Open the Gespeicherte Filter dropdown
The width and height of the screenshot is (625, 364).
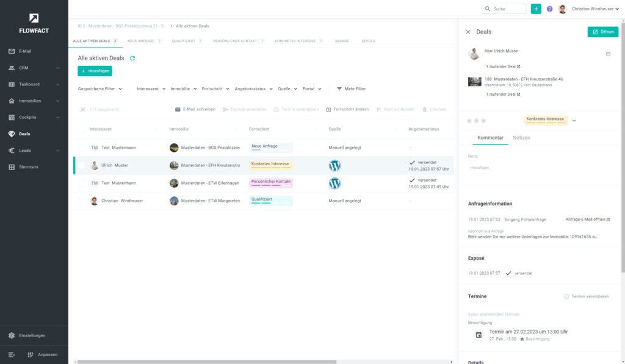(x=99, y=89)
